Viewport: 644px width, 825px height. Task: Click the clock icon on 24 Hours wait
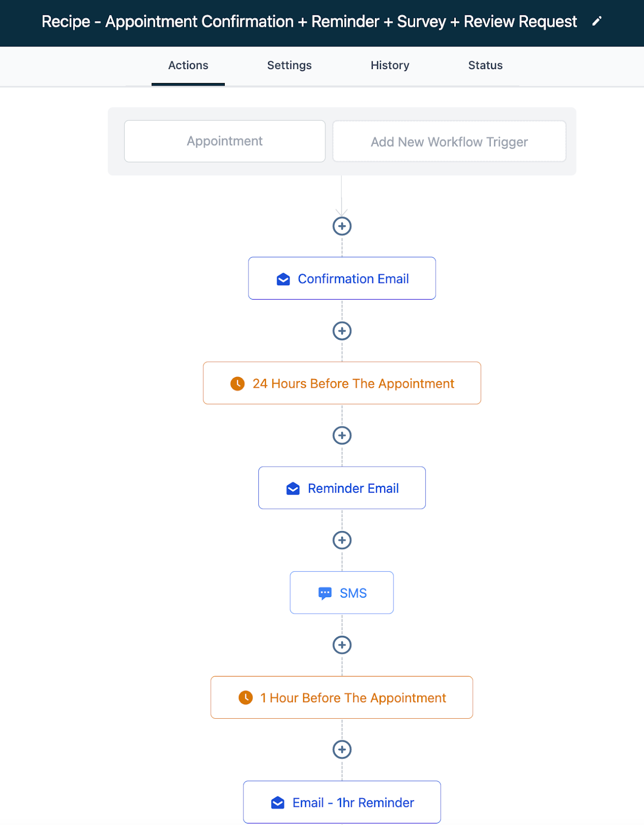point(238,384)
